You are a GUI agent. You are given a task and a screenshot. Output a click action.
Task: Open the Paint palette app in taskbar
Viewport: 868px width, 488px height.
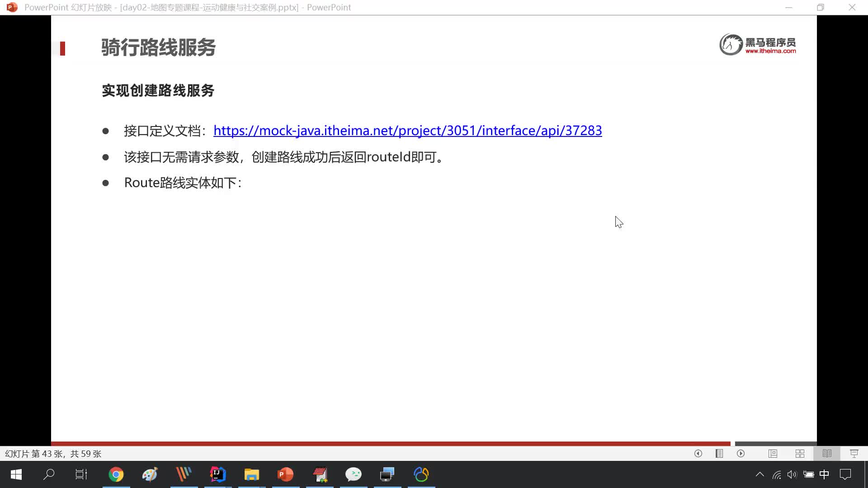pyautogui.click(x=150, y=474)
